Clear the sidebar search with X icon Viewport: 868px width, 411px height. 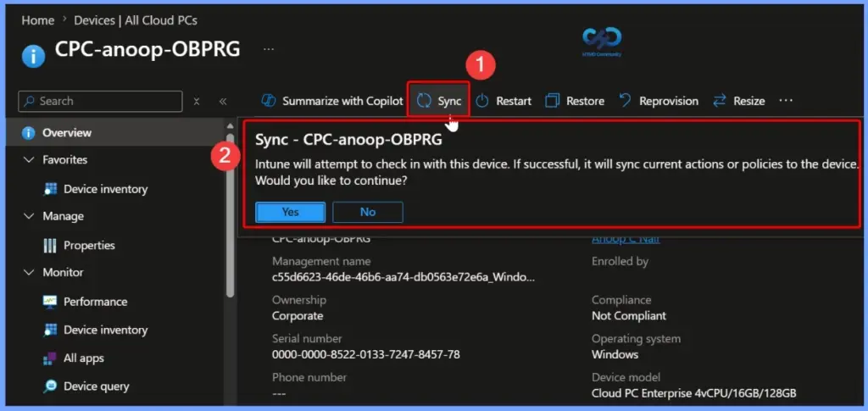coord(197,101)
